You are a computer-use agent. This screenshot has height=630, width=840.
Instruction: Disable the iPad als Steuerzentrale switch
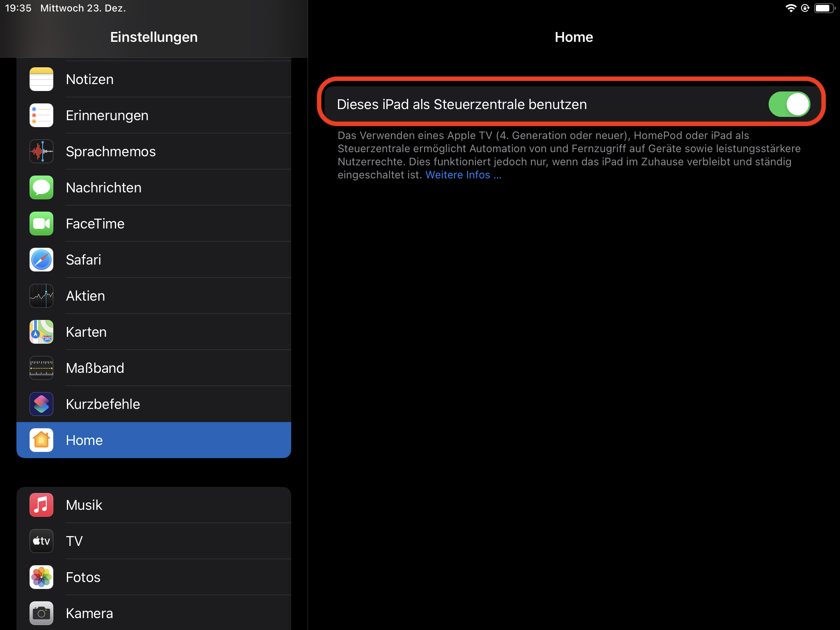(x=789, y=104)
